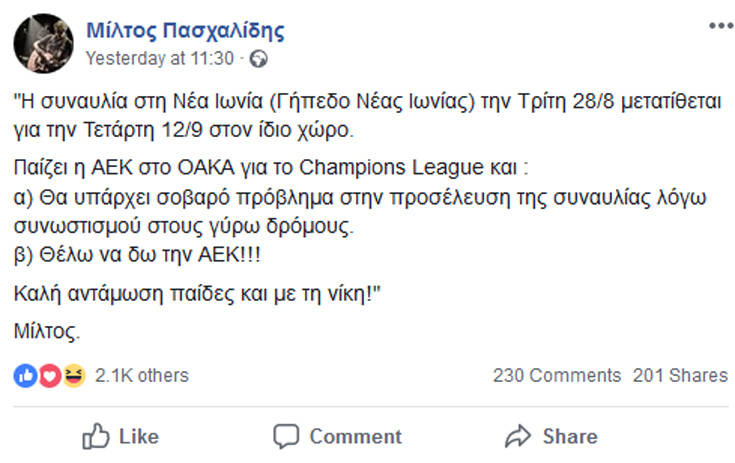View the '2.1K others' reactions list
The height and width of the screenshot is (463, 735).
tap(142, 375)
